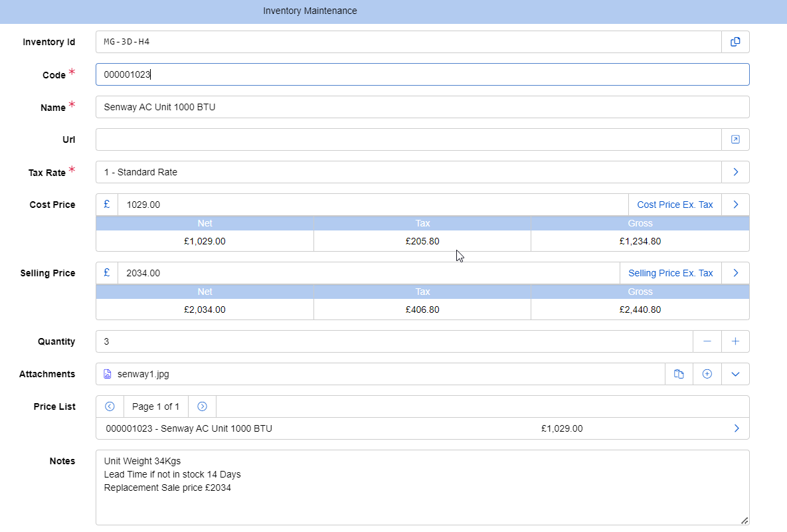Click into the Inventory Id field
This screenshot has height=532, width=787.
coord(408,42)
